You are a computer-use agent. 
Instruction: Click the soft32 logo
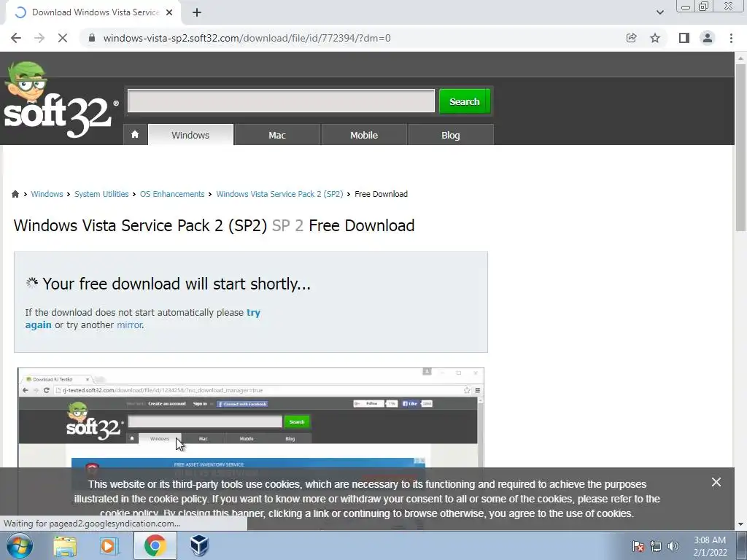[x=60, y=101]
